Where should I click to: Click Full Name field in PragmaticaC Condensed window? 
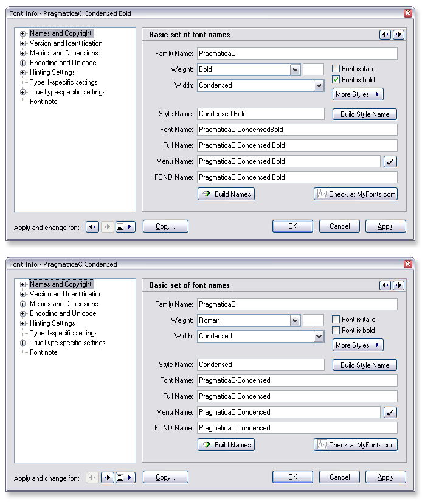point(297,396)
